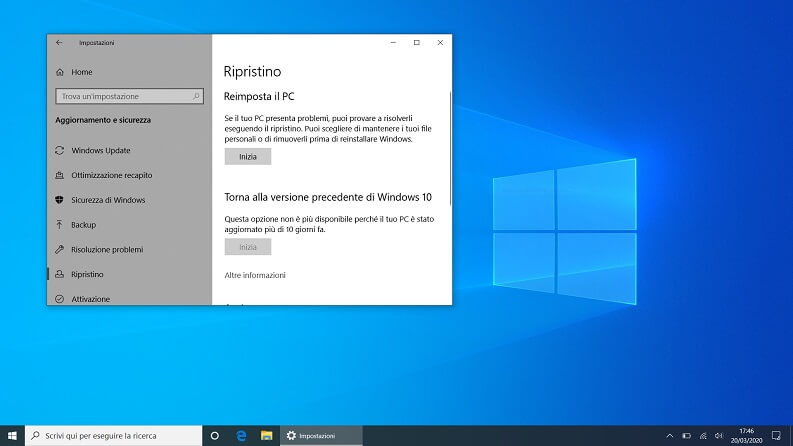Open the volume tray icon
This screenshot has width=793, height=446.
point(719,436)
